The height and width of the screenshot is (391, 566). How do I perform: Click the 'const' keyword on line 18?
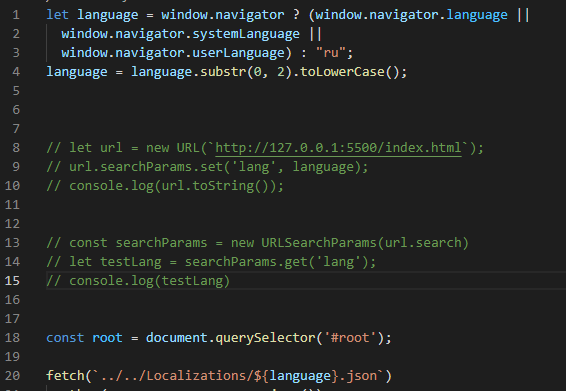tap(65, 338)
